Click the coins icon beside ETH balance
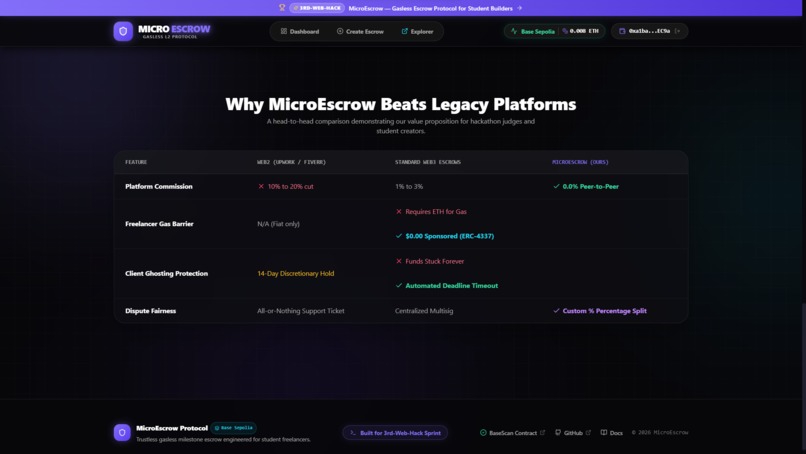Screen dimensions: 806x454 point(565,31)
